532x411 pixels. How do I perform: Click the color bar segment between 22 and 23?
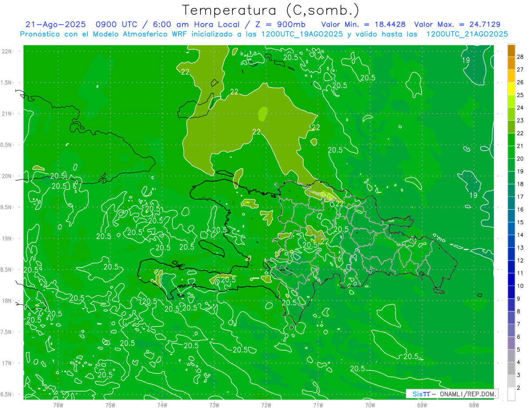(x=511, y=127)
